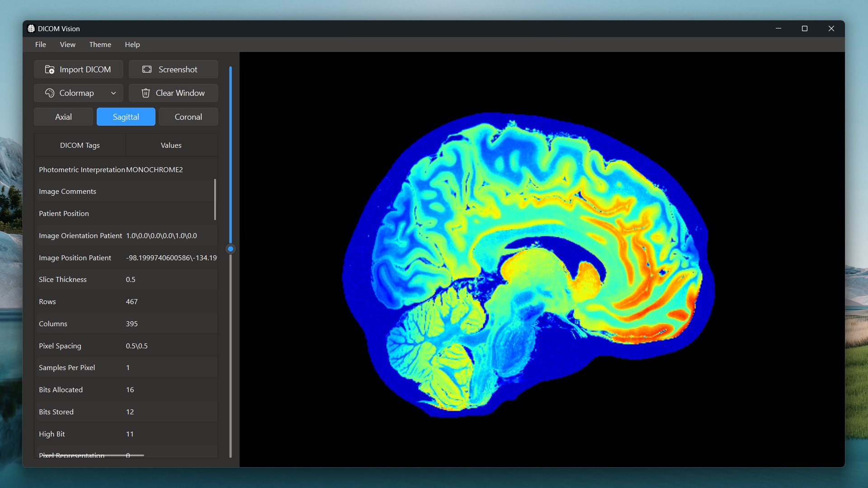Click the DICOM Tags column header
The height and width of the screenshot is (488, 868).
click(80, 145)
